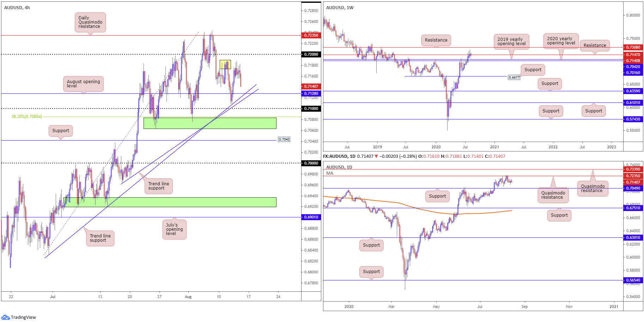Click the Aug date label on the 4h time axis
This screenshot has width=644, height=322.
tap(188, 297)
